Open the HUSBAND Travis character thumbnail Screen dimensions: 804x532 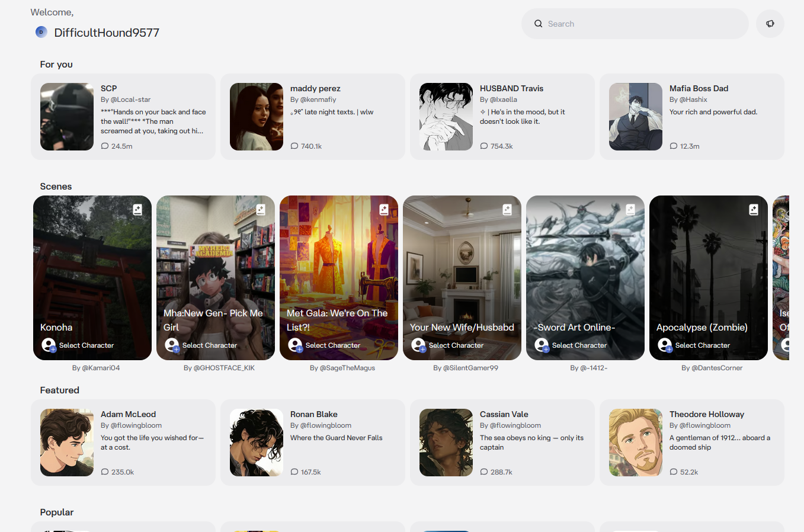point(446,117)
